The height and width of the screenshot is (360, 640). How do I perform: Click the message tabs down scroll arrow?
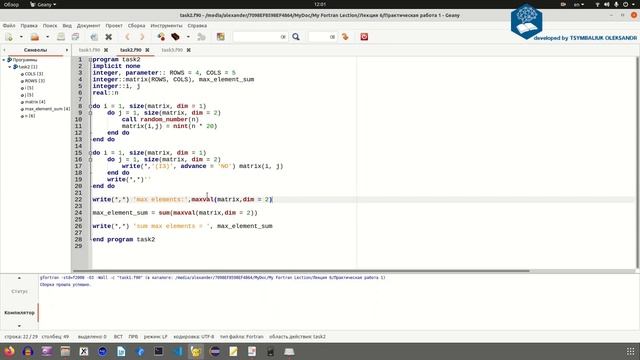[x=19, y=326]
